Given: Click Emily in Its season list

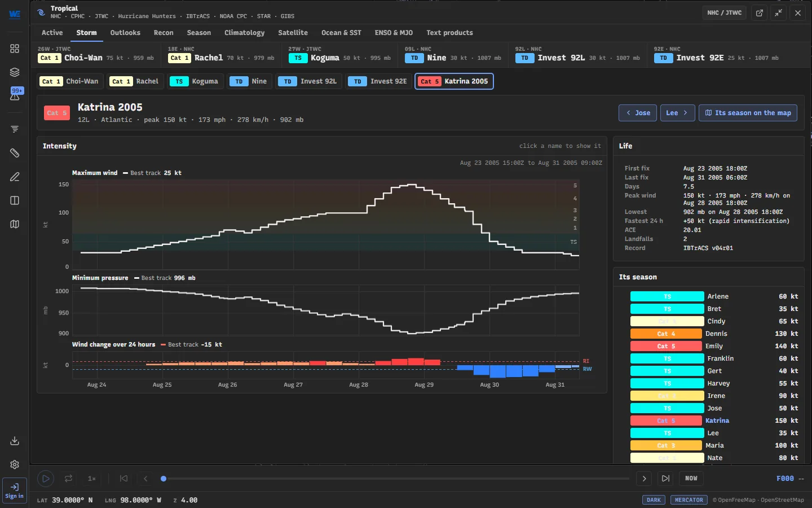Looking at the screenshot, I should coord(714,346).
